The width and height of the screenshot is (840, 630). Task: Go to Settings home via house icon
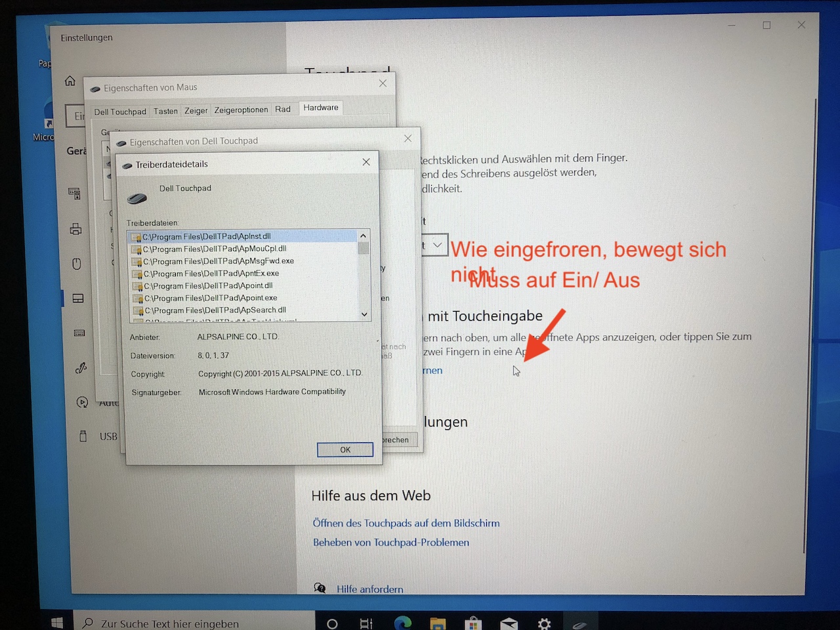tap(70, 81)
